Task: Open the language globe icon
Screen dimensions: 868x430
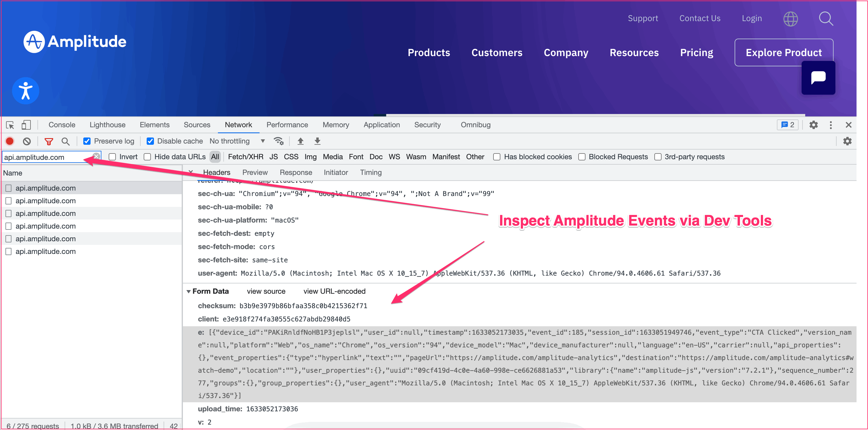Action: 790,19
